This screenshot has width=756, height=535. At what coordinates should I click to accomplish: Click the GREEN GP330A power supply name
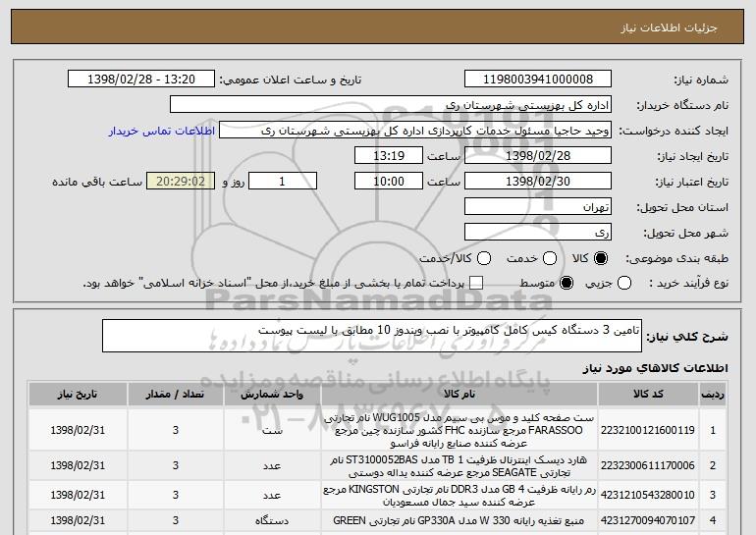tap(459, 520)
